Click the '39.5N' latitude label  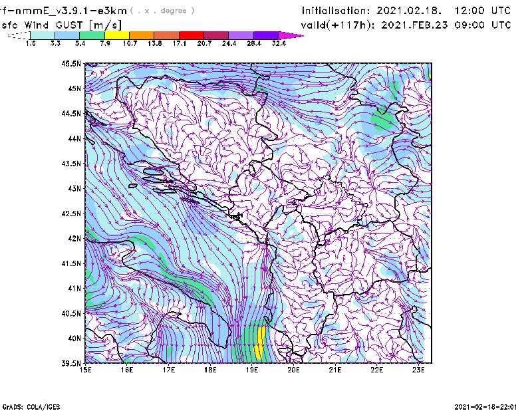click(71, 363)
